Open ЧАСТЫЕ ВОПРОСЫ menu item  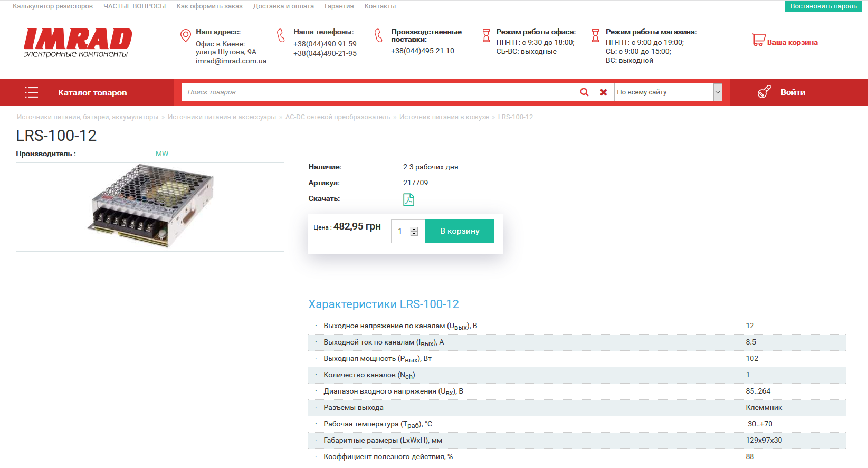point(135,6)
